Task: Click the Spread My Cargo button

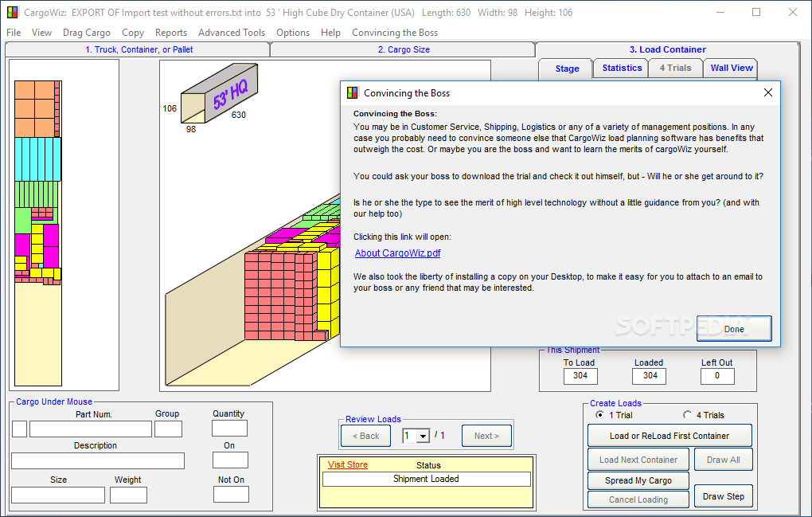Action: [x=638, y=480]
